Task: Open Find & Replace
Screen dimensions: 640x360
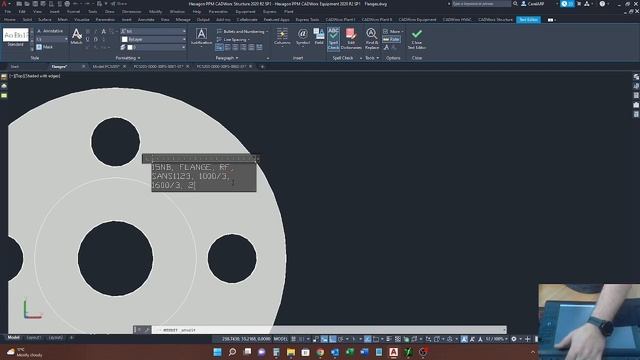Action: [371, 39]
